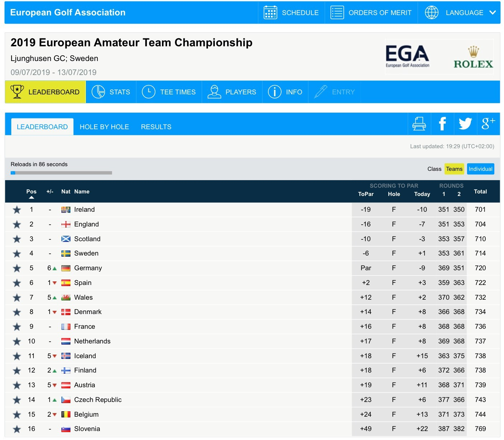View Tee Times clock section
Screen dimensions: 504x440
click(169, 92)
